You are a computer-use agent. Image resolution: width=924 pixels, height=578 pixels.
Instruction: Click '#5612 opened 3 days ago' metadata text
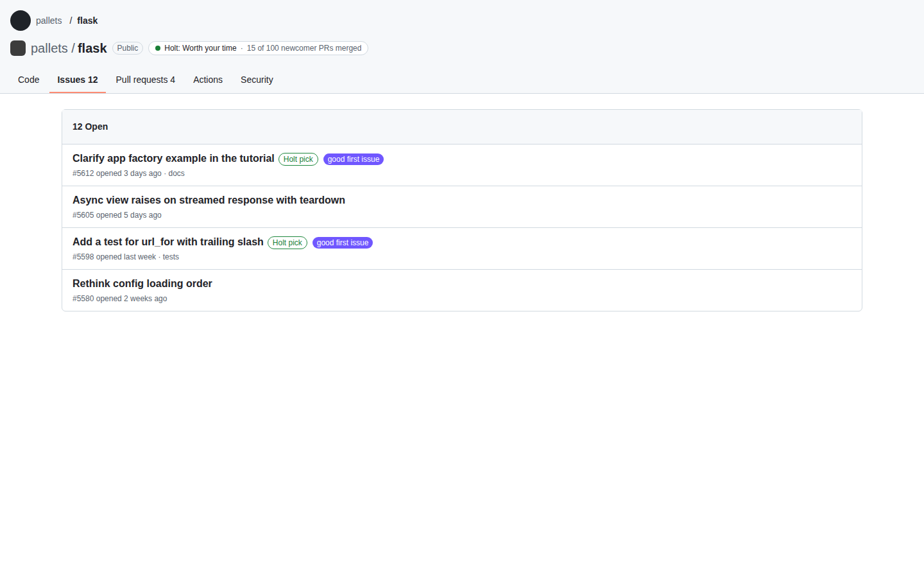click(x=117, y=173)
